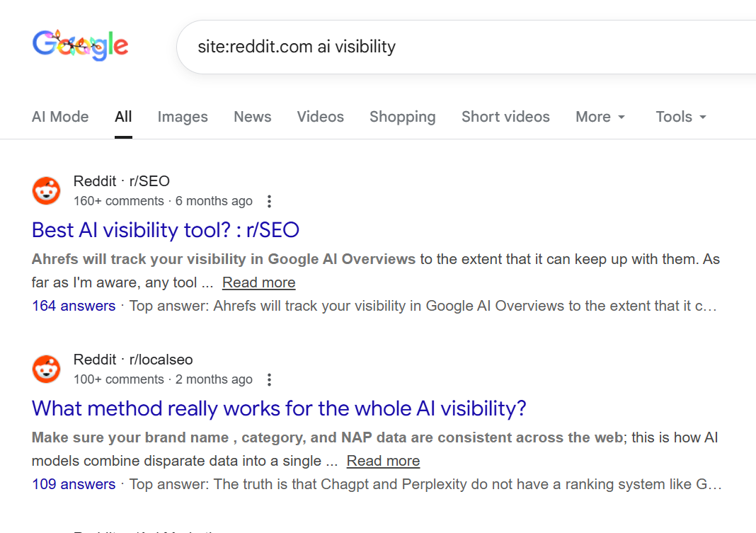
Task: Switch to the Images tab
Action: click(182, 116)
